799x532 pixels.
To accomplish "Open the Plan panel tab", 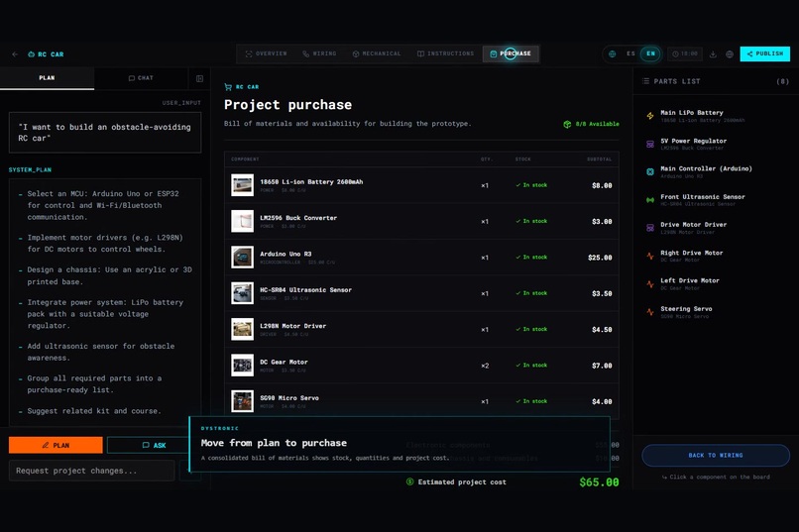I will tap(47, 78).
